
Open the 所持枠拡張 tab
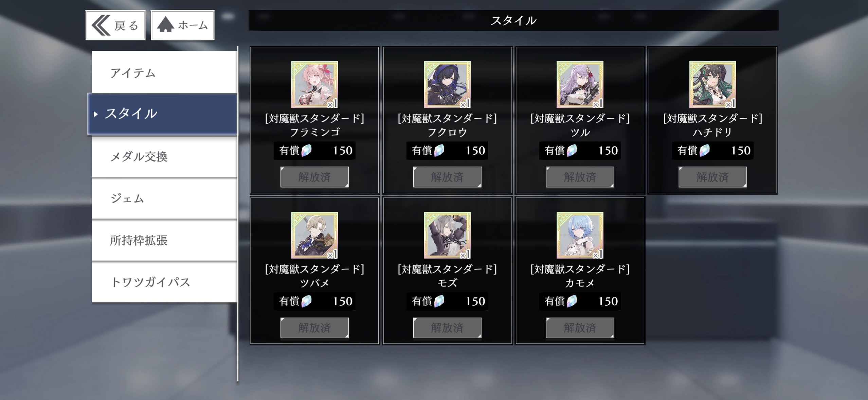tap(164, 240)
